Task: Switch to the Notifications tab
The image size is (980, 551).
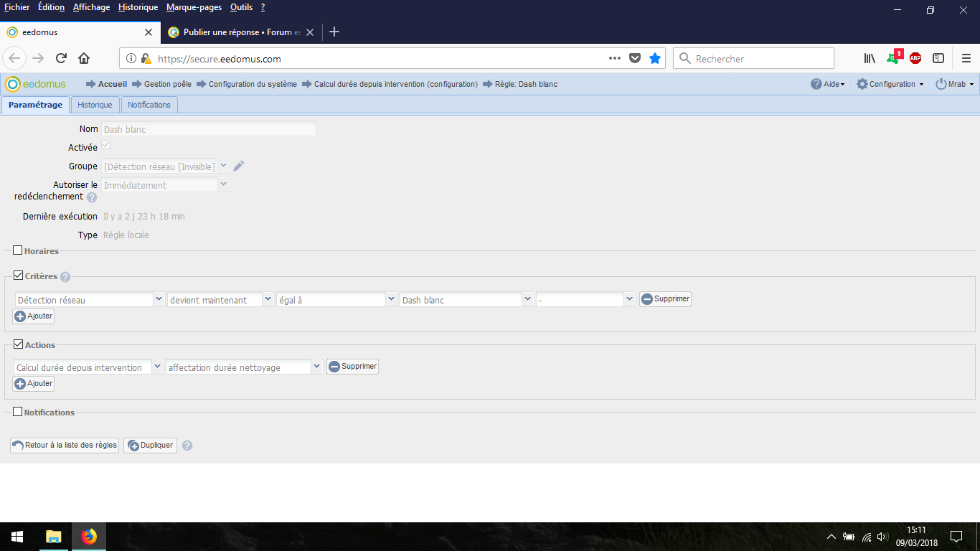Action: pyautogui.click(x=149, y=105)
